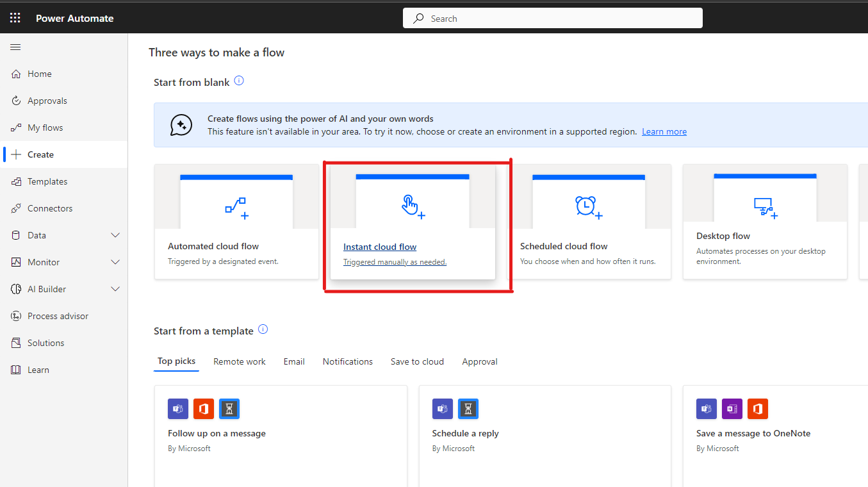The height and width of the screenshot is (487, 868).
Task: Click inside the Search input box
Action: tap(553, 18)
